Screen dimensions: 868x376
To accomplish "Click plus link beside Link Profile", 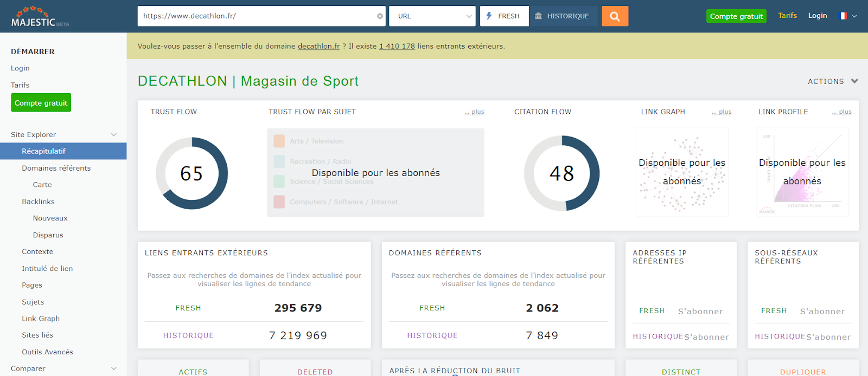I will coord(842,112).
